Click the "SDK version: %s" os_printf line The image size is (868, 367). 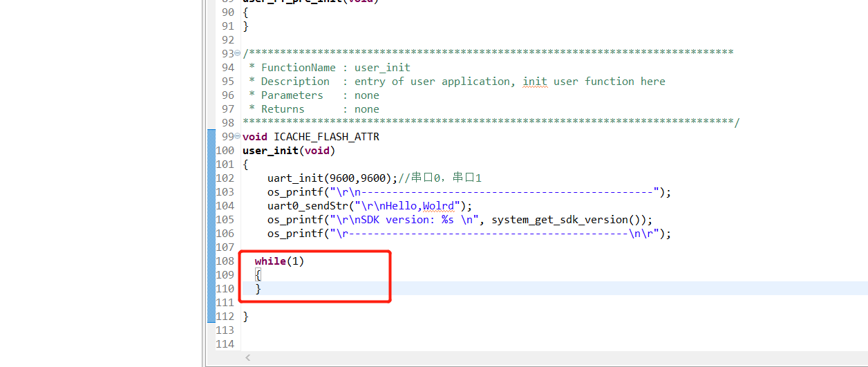click(x=460, y=220)
